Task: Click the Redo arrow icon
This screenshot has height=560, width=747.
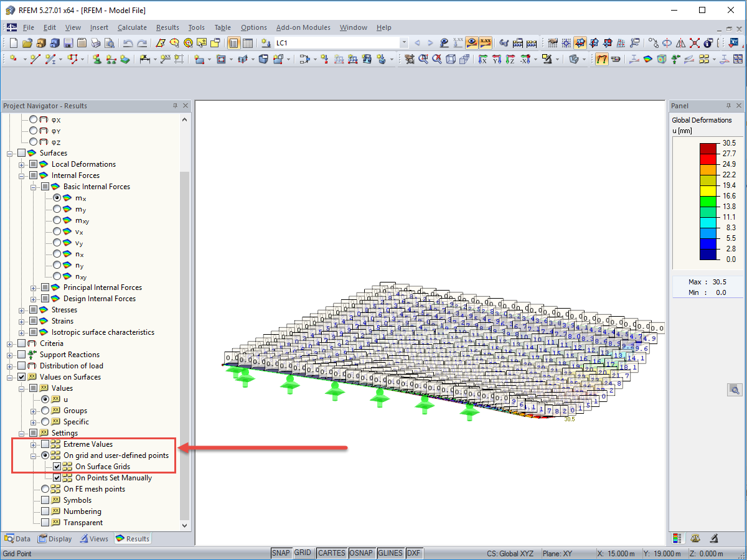Action: tap(143, 43)
